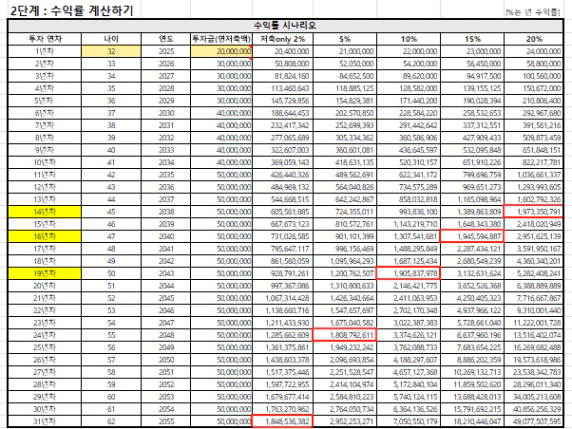
Task: Select the cell '1,067,314,428'
Action: pos(283,298)
